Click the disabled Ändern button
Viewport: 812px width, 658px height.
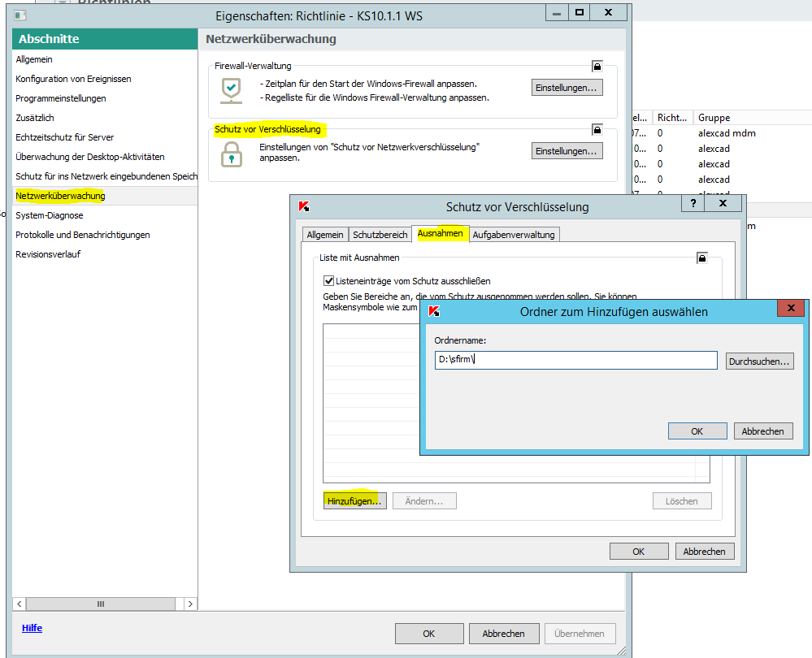[x=424, y=501]
